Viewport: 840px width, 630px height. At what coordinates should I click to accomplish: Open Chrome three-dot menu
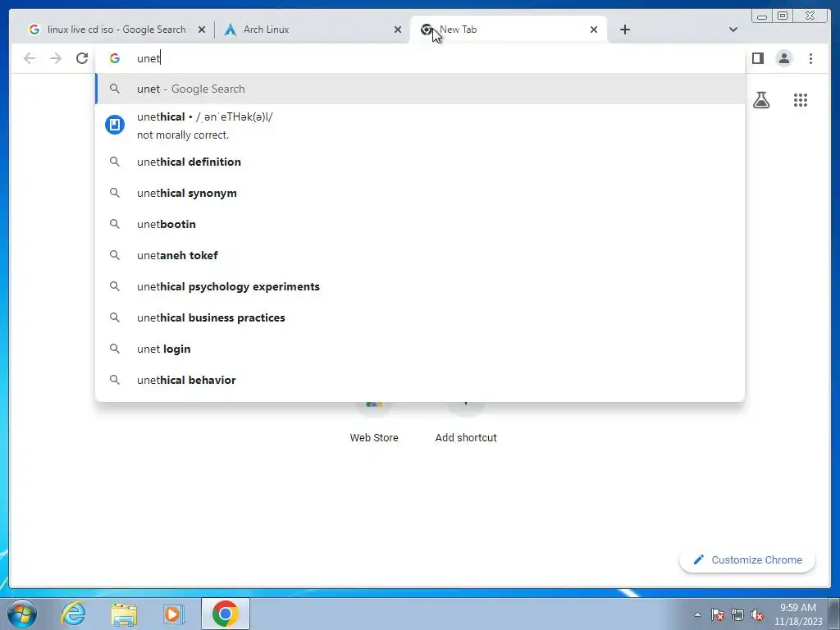click(x=810, y=58)
